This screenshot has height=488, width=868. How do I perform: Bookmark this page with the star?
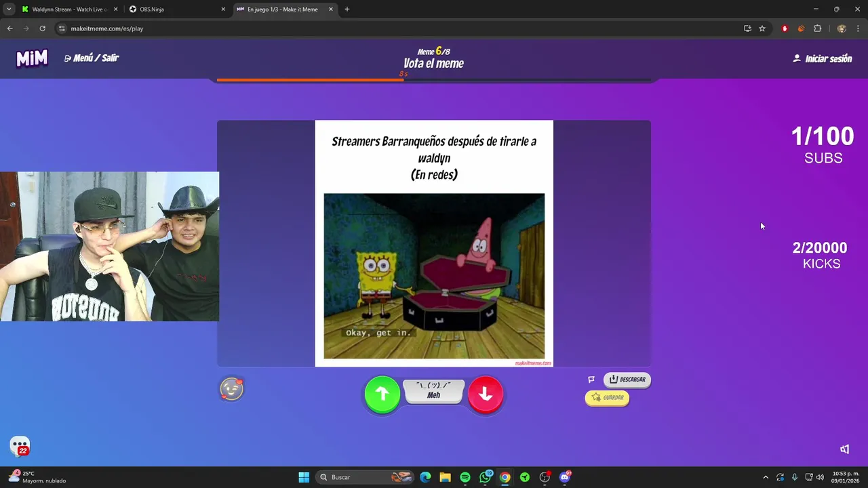tap(762, 28)
